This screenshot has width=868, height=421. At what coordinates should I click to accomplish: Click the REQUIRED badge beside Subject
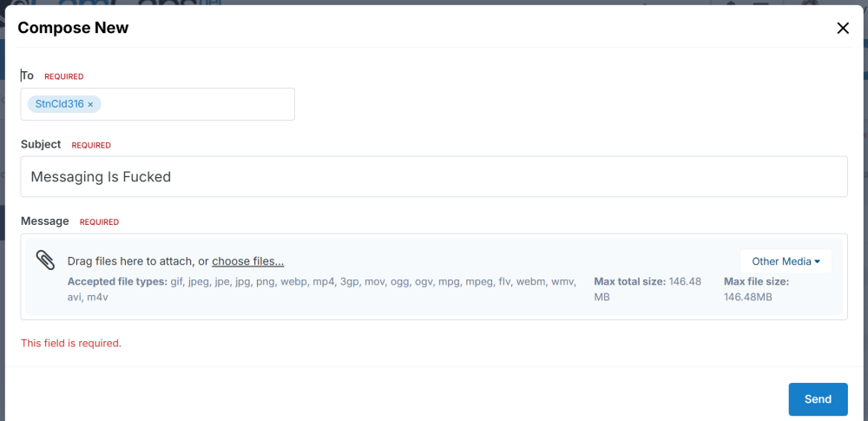tap(91, 145)
